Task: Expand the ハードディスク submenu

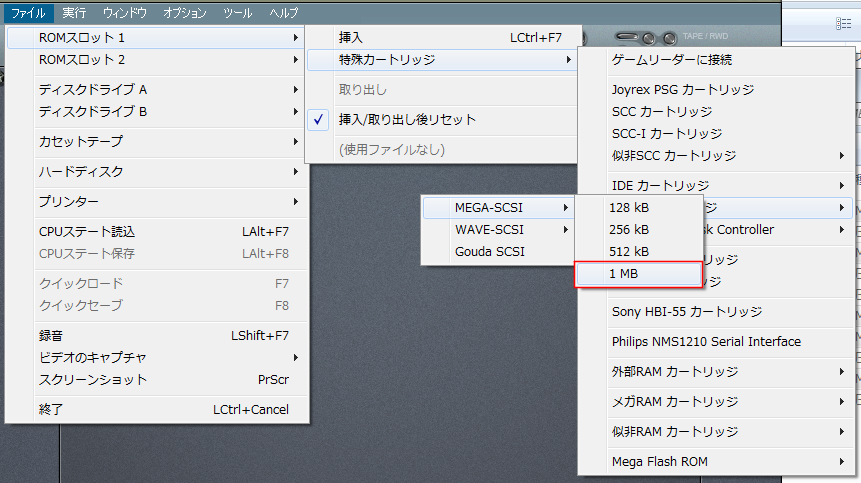Action: 156,172
